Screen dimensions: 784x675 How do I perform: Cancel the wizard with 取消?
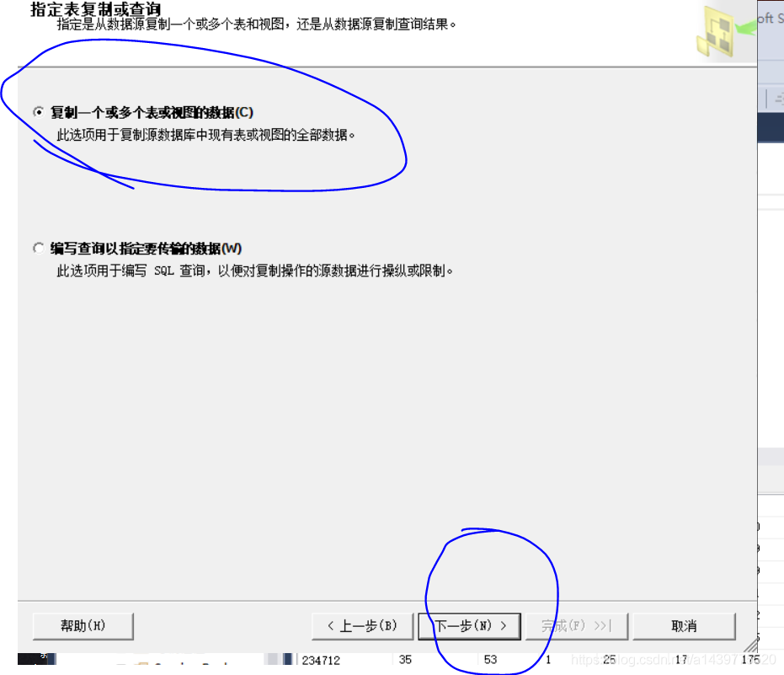click(x=684, y=626)
